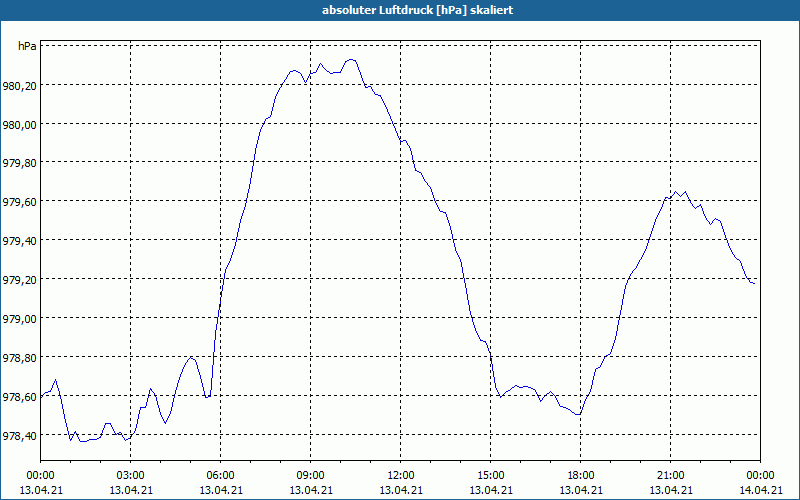
Task: Click the 03:00 time label on x-axis
Action: [x=131, y=476]
